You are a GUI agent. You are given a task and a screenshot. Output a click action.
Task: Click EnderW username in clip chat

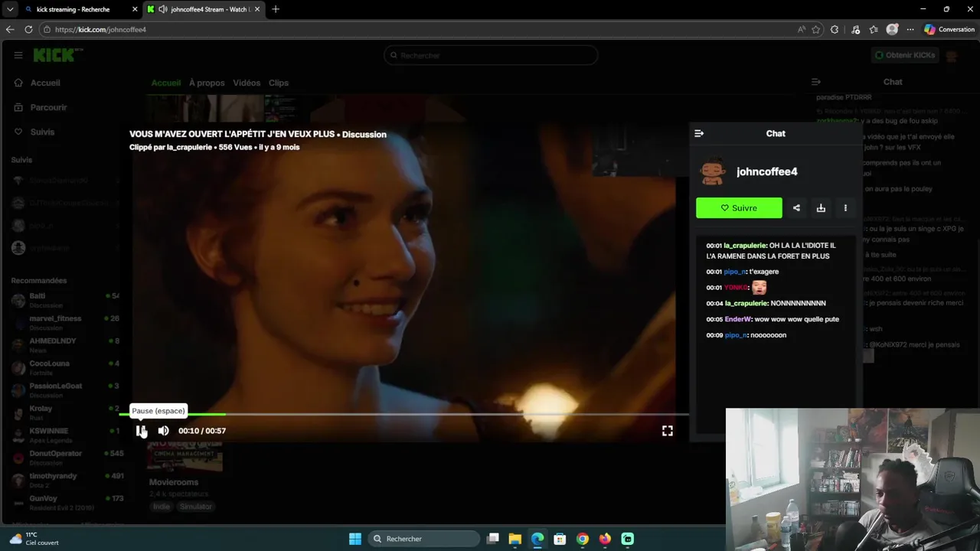[738, 319]
